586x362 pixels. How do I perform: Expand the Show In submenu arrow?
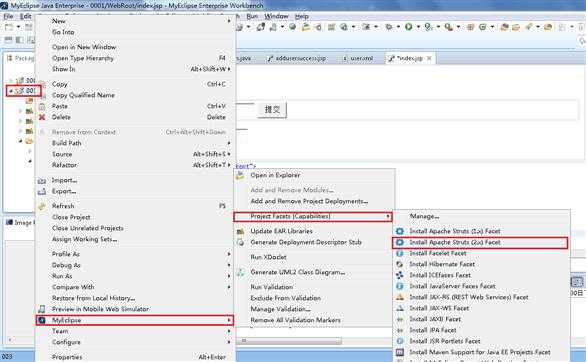point(229,69)
